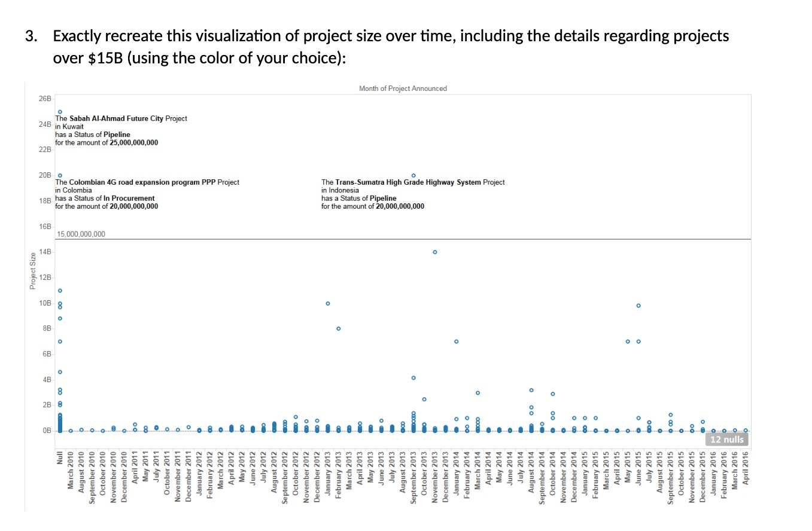Click the 'January 2012' x-axis label

(x=199, y=474)
